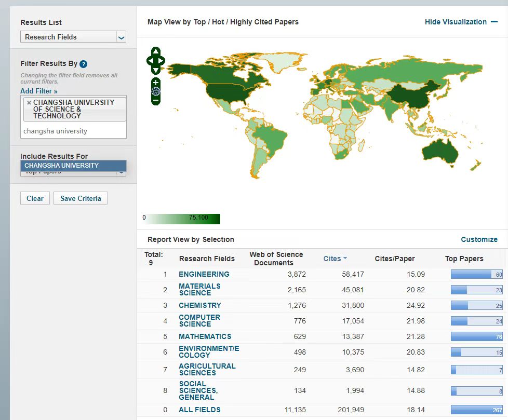The height and width of the screenshot is (420, 508).
Task: Reset map to world view via the globe icon
Action: pos(156,91)
